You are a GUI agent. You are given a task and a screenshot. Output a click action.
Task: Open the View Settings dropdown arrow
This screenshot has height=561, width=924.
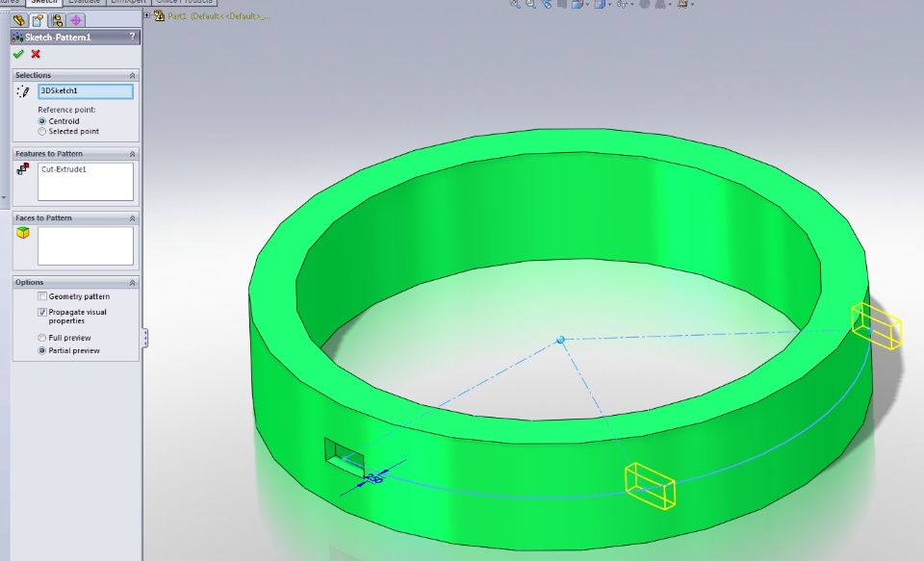pos(692,5)
